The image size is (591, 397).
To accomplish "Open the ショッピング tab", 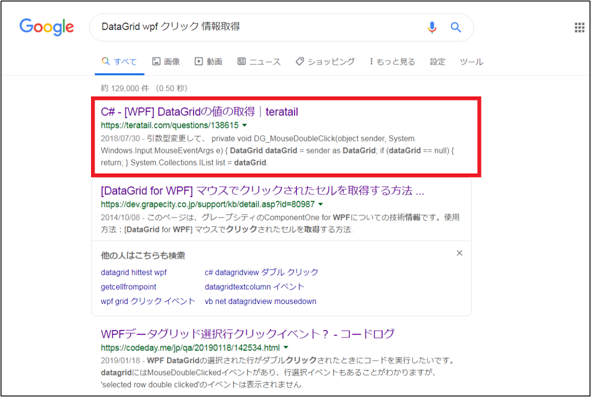I will click(325, 61).
